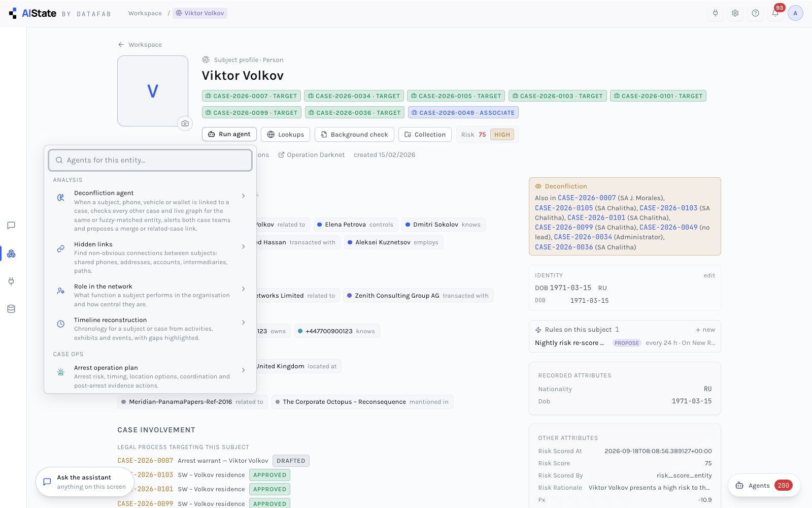Select Role in the network agent
The width and height of the screenshot is (812, 508).
[150, 295]
